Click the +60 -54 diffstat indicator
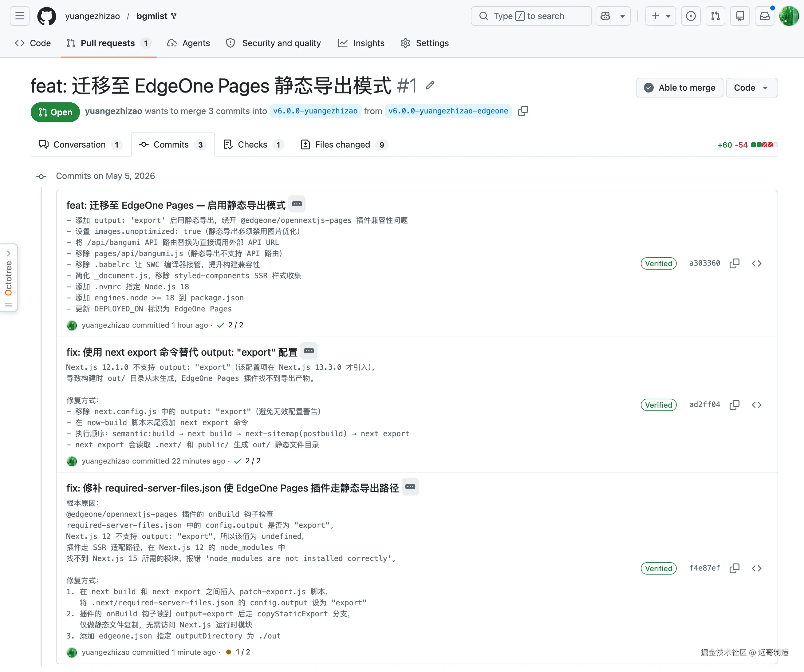This screenshot has width=804, height=672. pyautogui.click(x=747, y=145)
